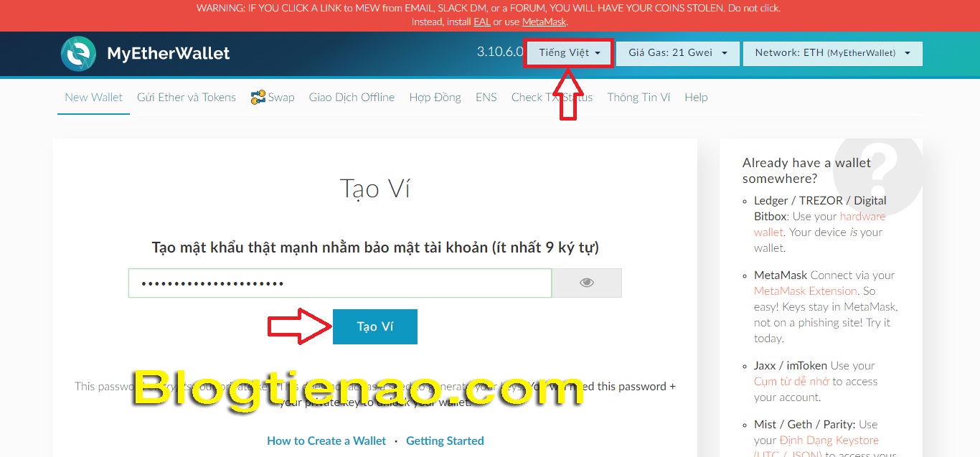
Task: Switch to the New Wallet tab
Action: point(93,98)
